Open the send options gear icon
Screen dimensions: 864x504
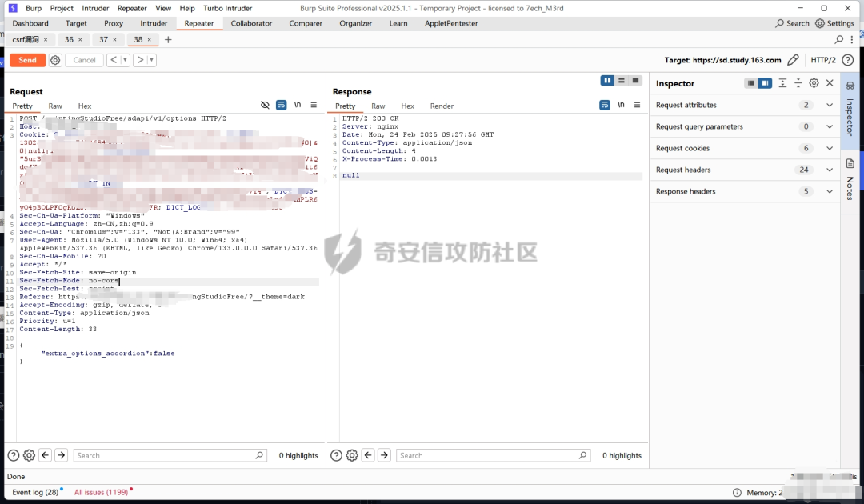55,60
